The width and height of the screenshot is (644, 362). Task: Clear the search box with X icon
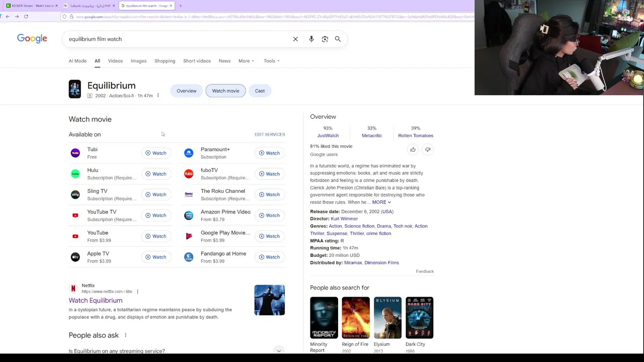coord(295,39)
